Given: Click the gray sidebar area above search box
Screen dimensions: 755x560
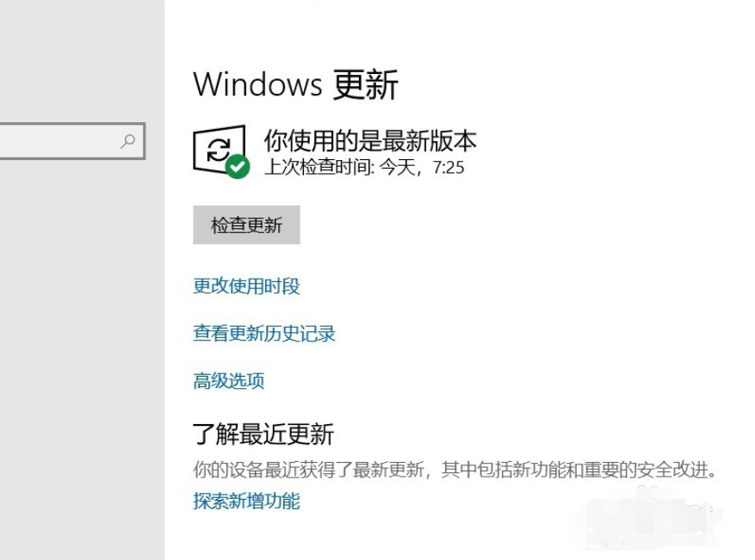Looking at the screenshot, I should coord(82,60).
